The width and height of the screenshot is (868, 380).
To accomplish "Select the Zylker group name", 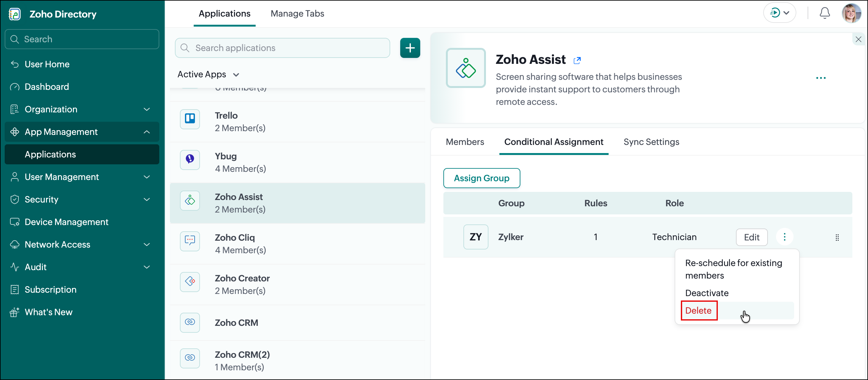I will click(x=510, y=237).
